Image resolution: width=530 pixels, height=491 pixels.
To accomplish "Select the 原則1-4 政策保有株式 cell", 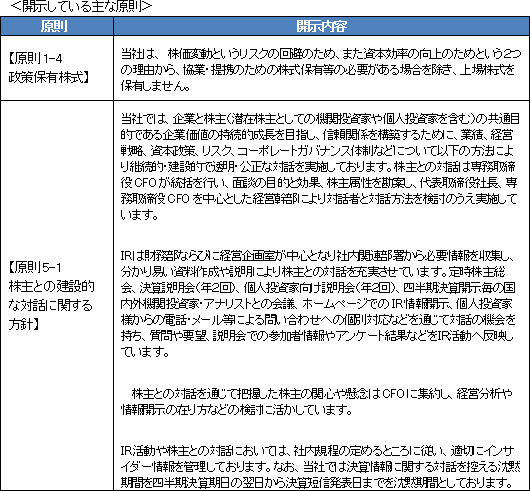I will pyautogui.click(x=57, y=68).
